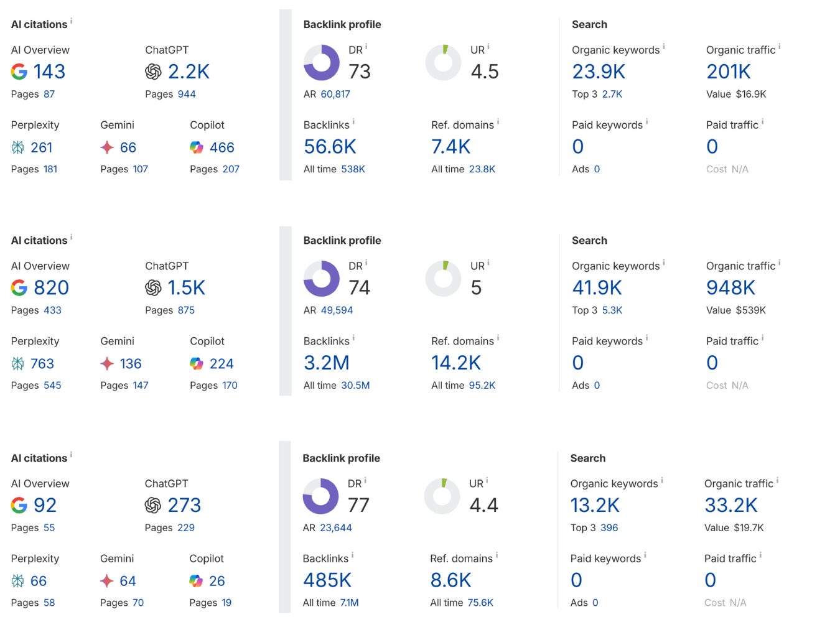The width and height of the screenshot is (840, 622).
Task: Click the Gemini star icon showing 136
Action: 106,364
